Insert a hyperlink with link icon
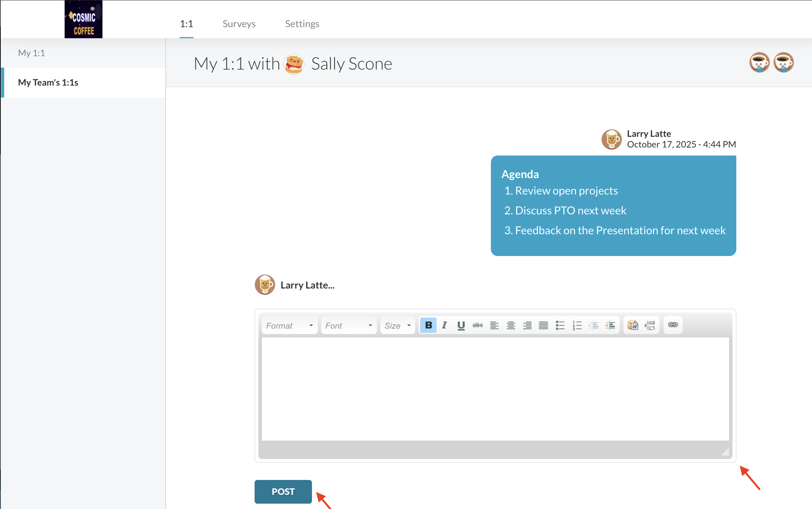Viewport: 812px width, 509px height. click(x=673, y=325)
